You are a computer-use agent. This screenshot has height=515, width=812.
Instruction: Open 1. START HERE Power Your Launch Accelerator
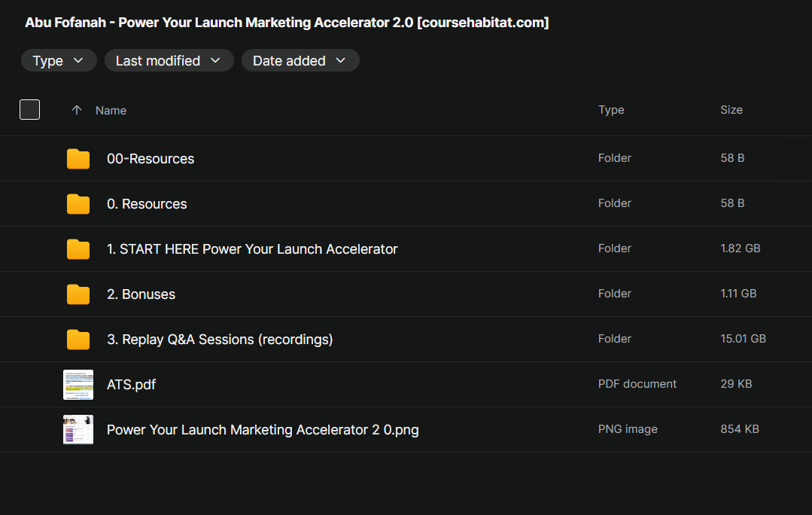click(252, 249)
